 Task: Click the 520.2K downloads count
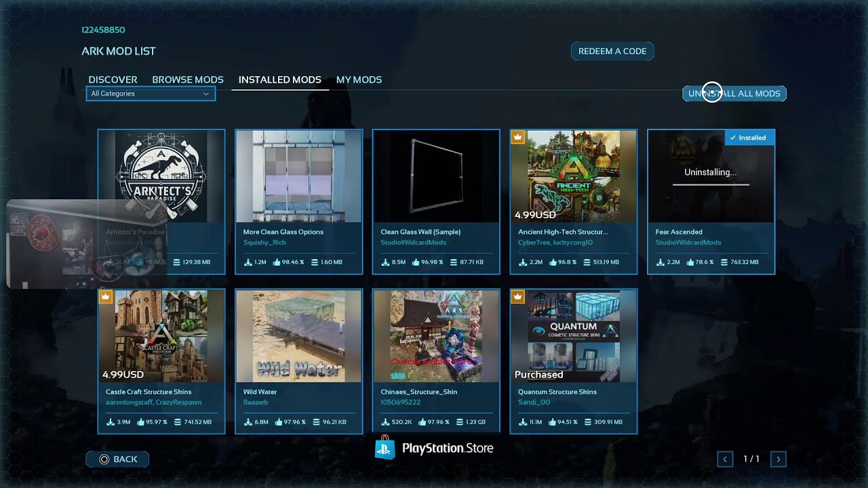coord(401,422)
